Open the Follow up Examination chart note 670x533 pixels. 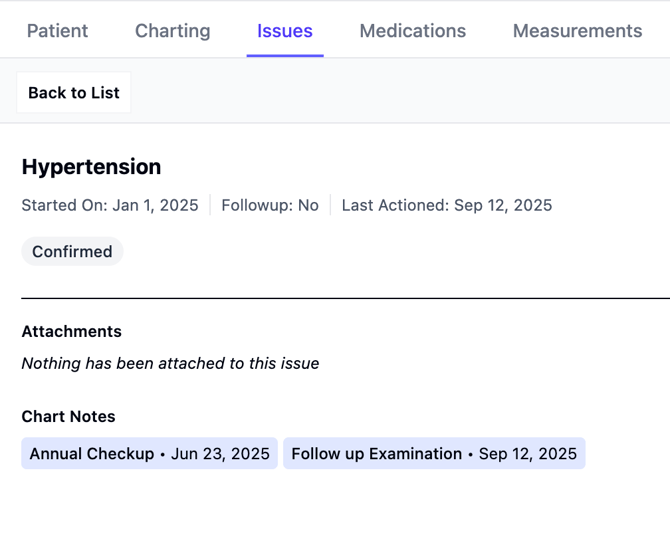click(433, 454)
